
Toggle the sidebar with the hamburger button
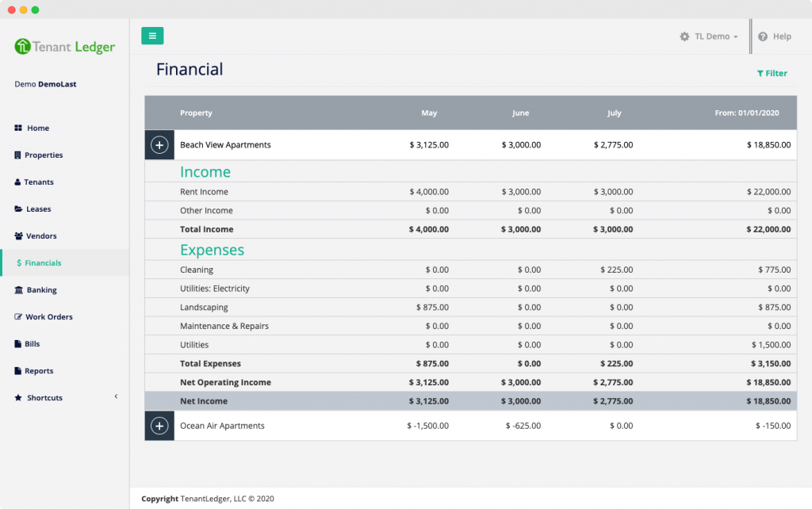[152, 36]
